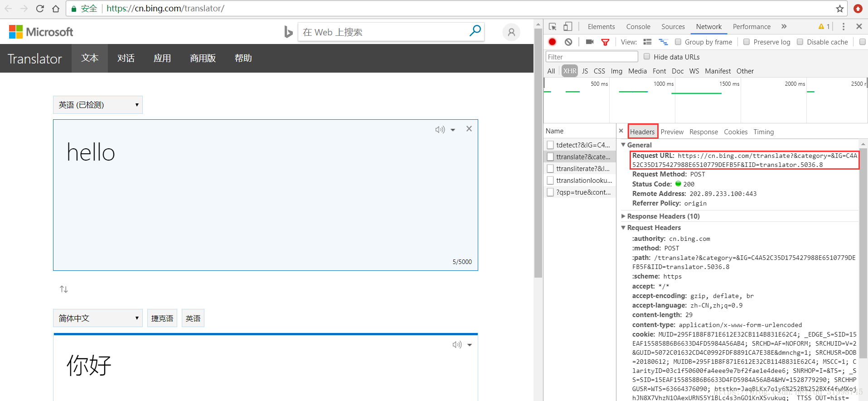Viewport: 868px width, 401px height.
Task: Open 帮助 tab in Translator
Action: point(243,58)
